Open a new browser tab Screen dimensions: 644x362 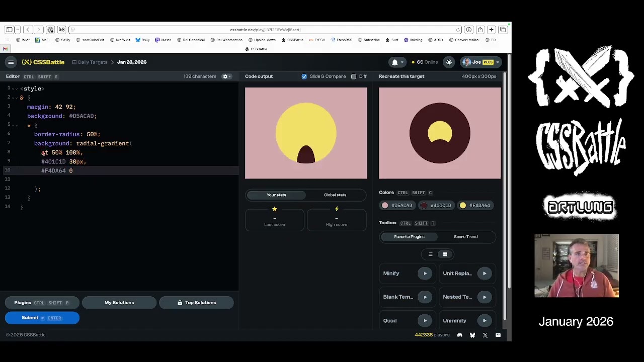[x=492, y=30]
